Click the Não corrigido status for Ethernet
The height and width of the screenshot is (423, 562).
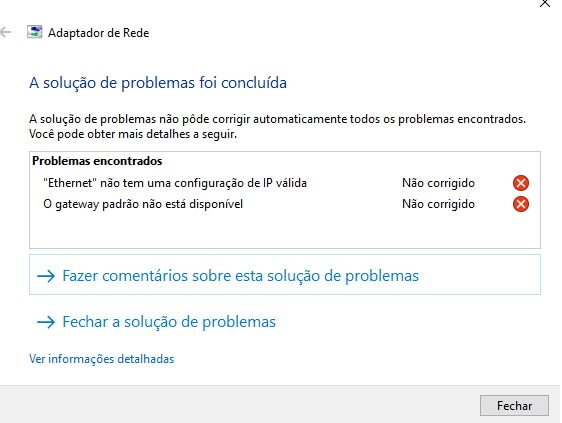pyautogui.click(x=438, y=183)
